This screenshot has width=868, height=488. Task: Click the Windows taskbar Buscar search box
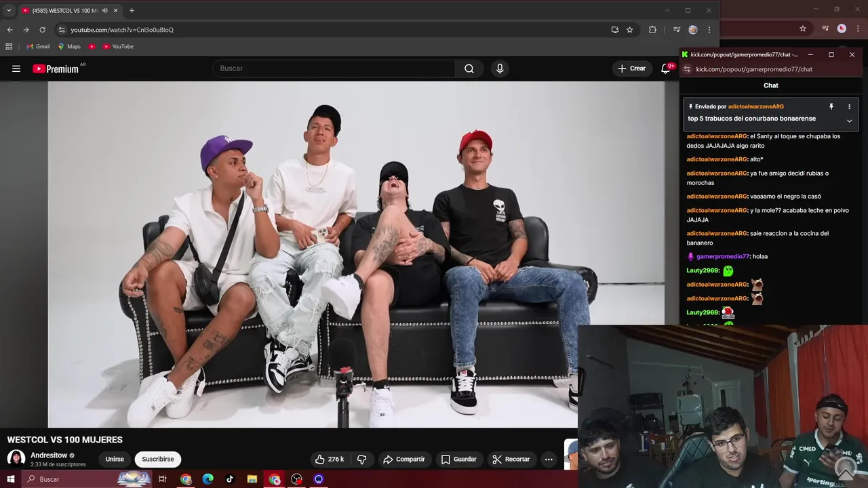[87, 479]
